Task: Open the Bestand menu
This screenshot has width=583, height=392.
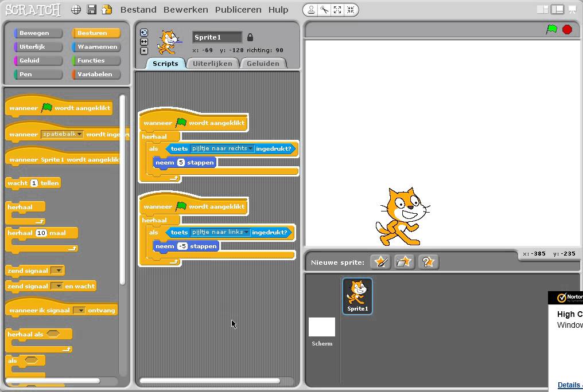Action: point(138,10)
